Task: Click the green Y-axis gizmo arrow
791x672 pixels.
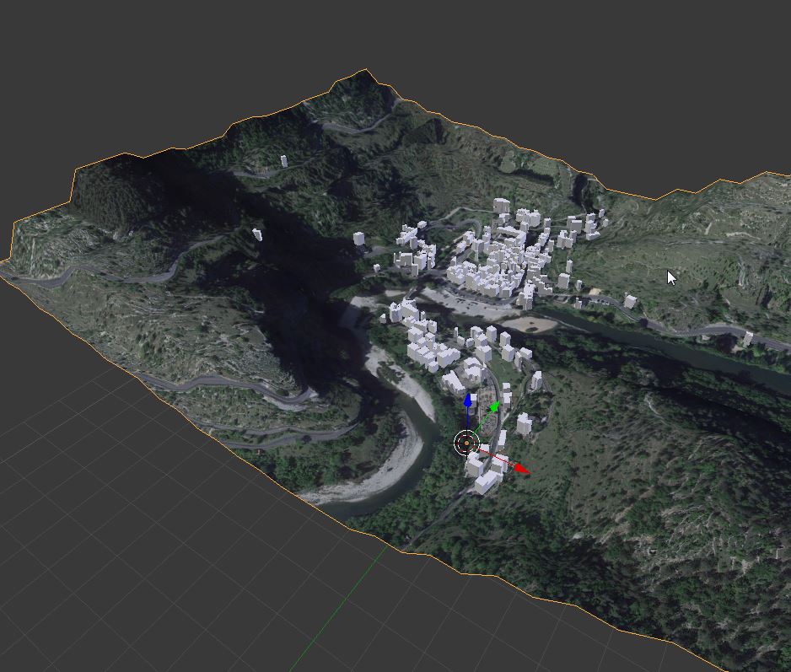Action: click(494, 408)
